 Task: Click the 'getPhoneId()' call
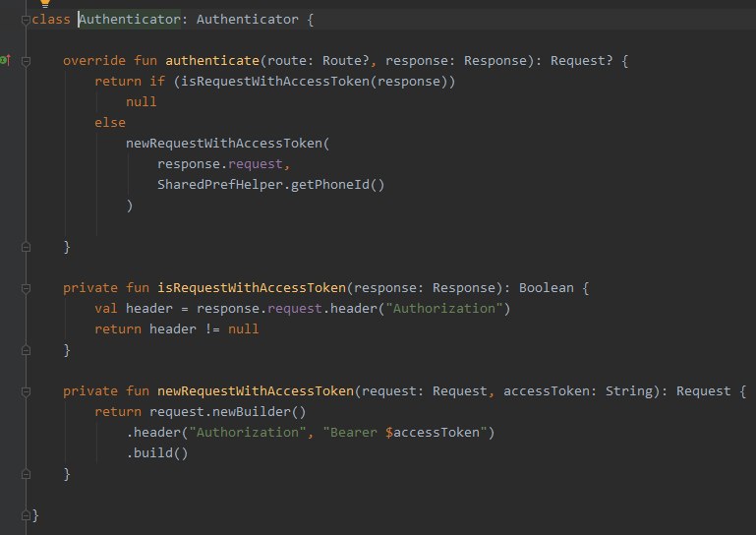337,184
